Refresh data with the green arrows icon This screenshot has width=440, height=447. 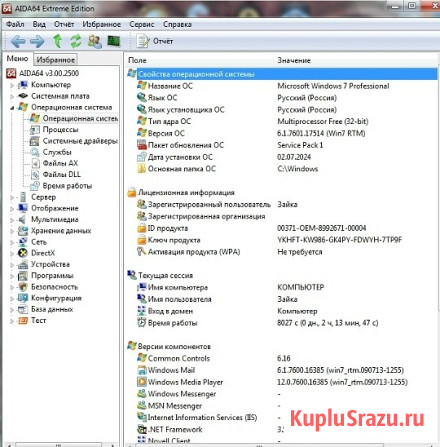(76, 41)
